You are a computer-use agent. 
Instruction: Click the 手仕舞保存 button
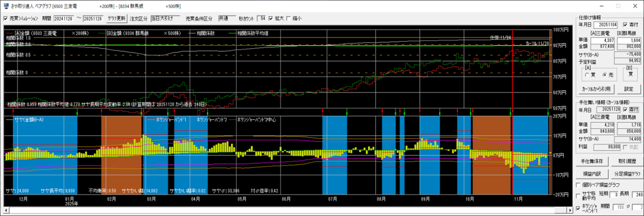[x=591, y=161]
